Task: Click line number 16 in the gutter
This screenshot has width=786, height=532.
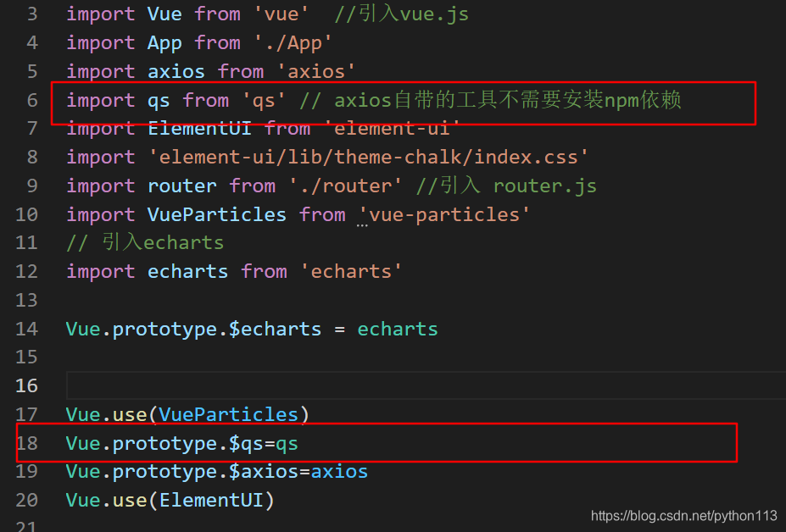Action: click(x=26, y=385)
